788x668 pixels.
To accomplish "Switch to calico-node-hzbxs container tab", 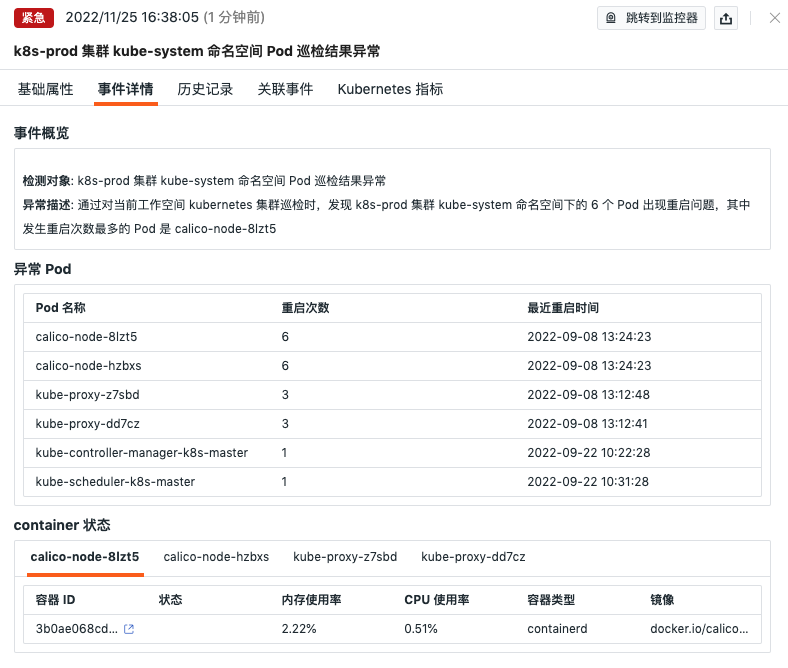I will [216, 557].
